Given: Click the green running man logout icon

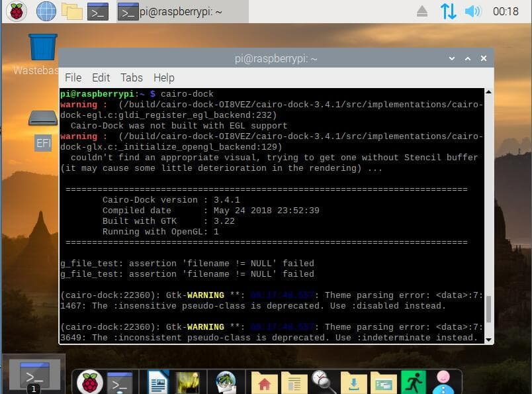Looking at the screenshot, I should (414, 383).
